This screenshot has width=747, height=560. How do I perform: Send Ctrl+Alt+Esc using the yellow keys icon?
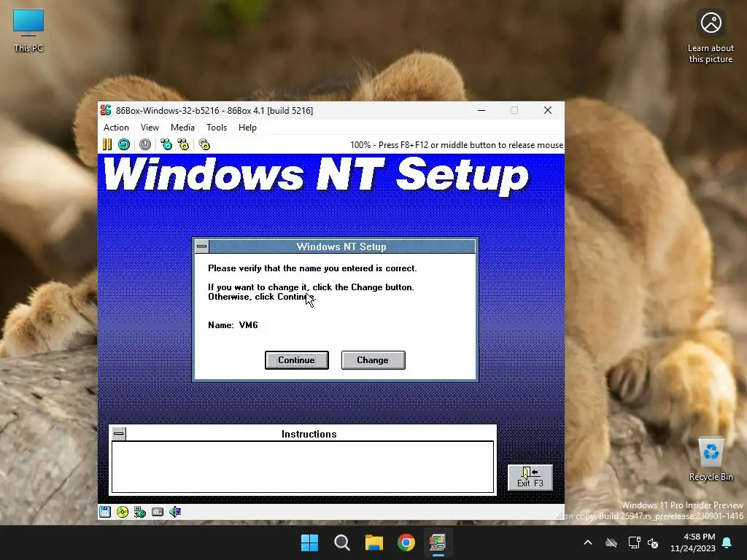[x=183, y=144]
